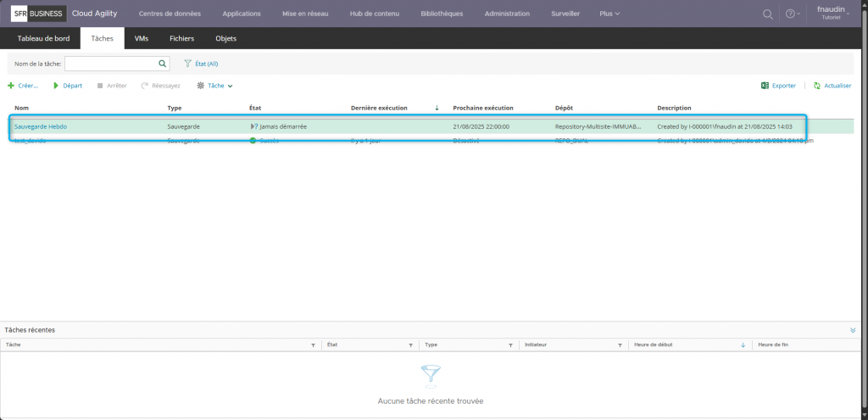This screenshot has width=868, height=420.
Task: Open the Plus menu in top navigation
Action: 609,14
